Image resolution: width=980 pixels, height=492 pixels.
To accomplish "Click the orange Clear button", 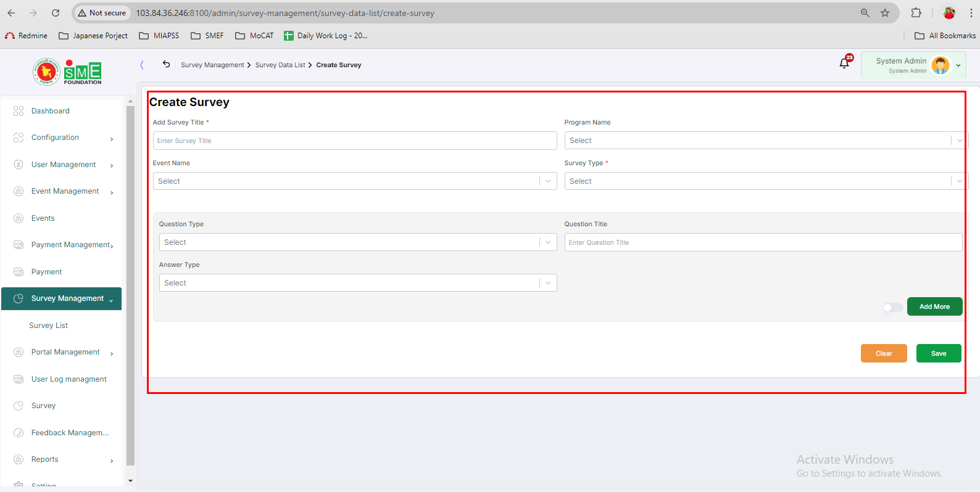I will pyautogui.click(x=884, y=353).
